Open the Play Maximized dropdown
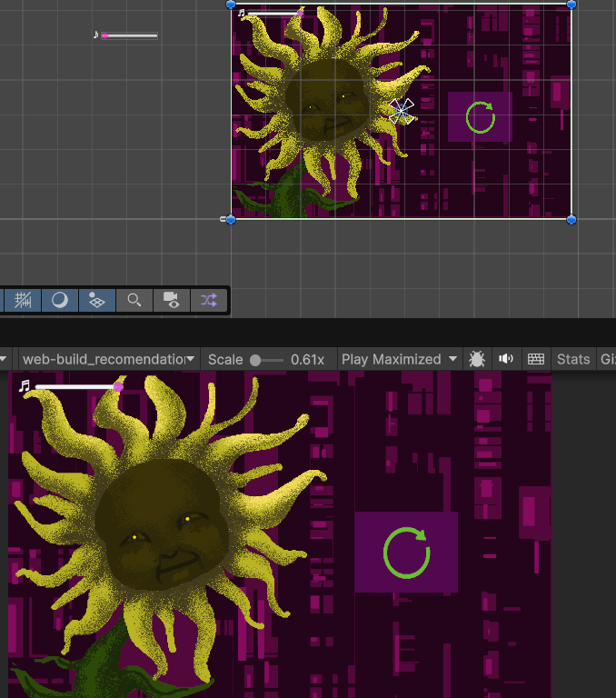This screenshot has height=698, width=616. click(x=399, y=359)
